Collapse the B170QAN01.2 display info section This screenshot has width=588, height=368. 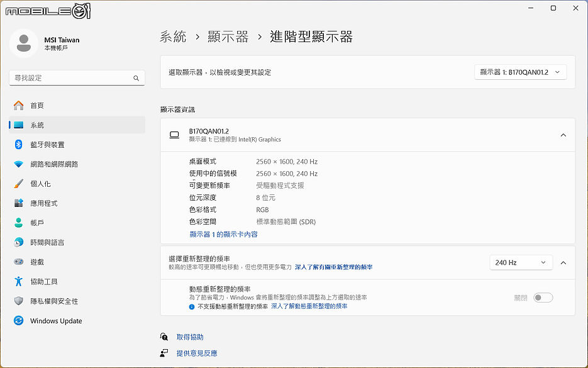tap(563, 135)
